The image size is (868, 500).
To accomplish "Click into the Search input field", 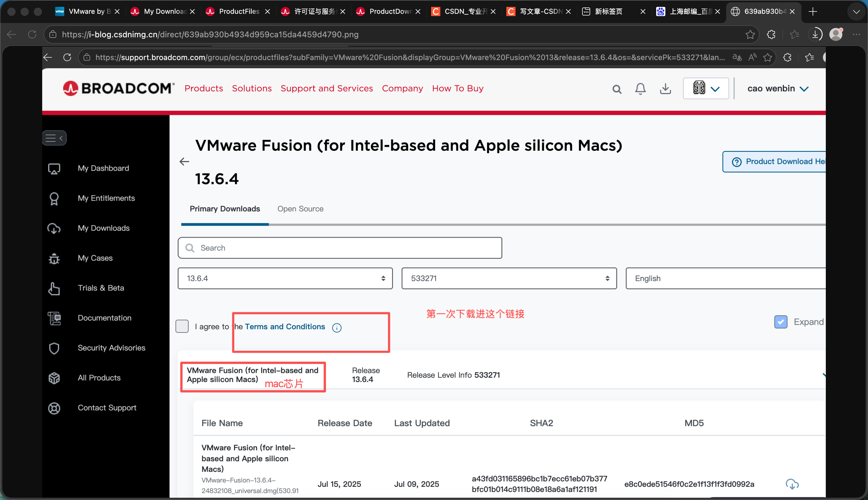I will [340, 248].
